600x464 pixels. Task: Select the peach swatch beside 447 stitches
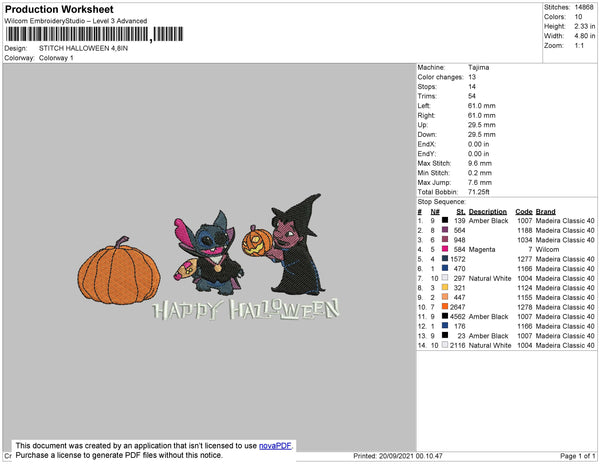[445, 297]
